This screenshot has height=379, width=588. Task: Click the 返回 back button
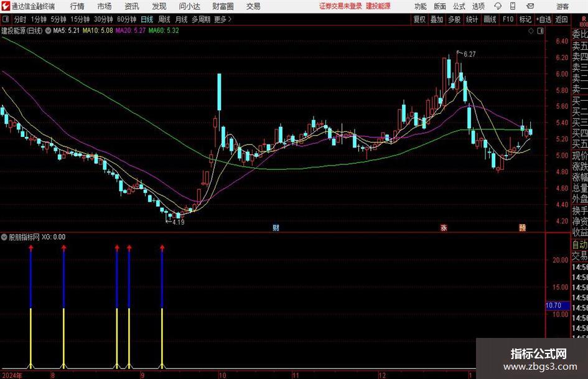click(x=561, y=19)
